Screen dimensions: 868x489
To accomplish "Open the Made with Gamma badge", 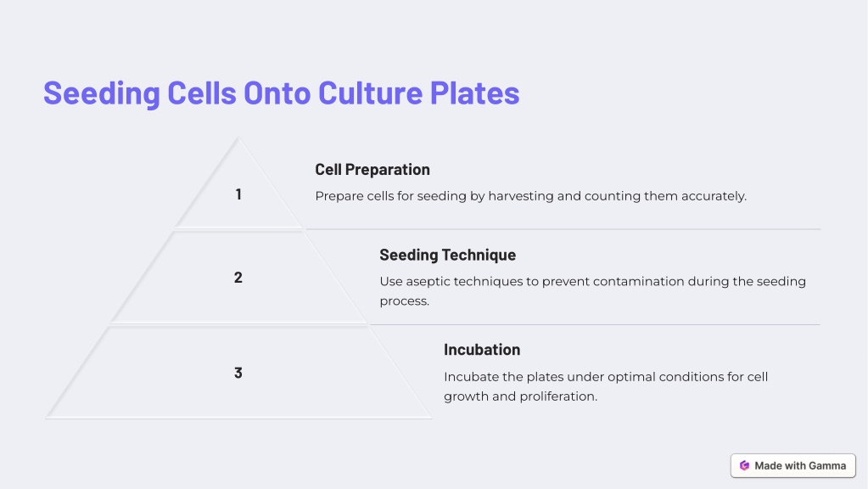I will point(793,466).
